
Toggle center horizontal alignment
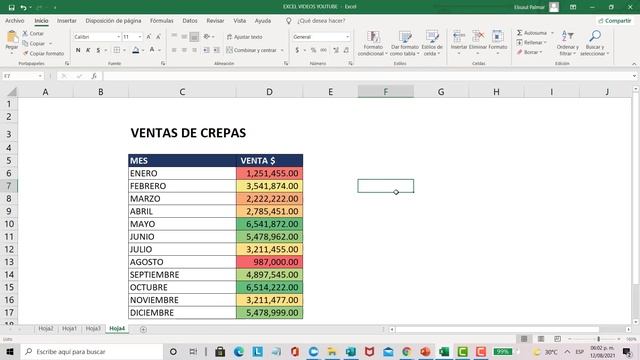pos(184,50)
